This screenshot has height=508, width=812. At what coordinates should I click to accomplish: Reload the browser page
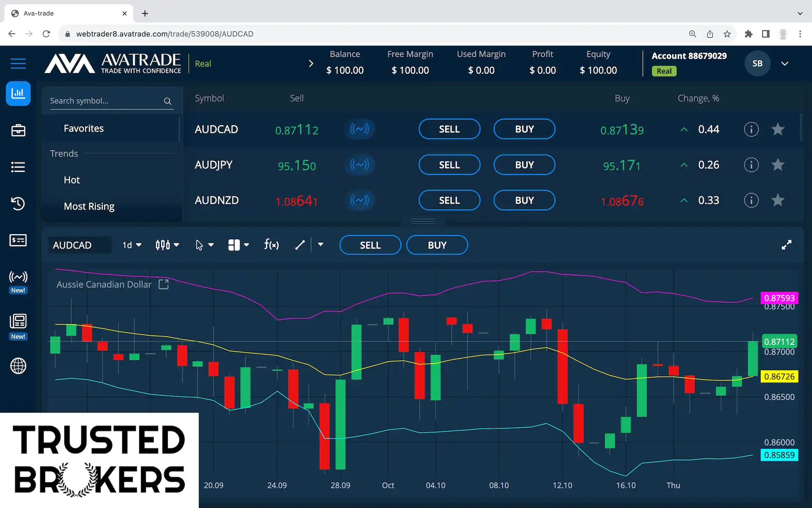coord(47,34)
